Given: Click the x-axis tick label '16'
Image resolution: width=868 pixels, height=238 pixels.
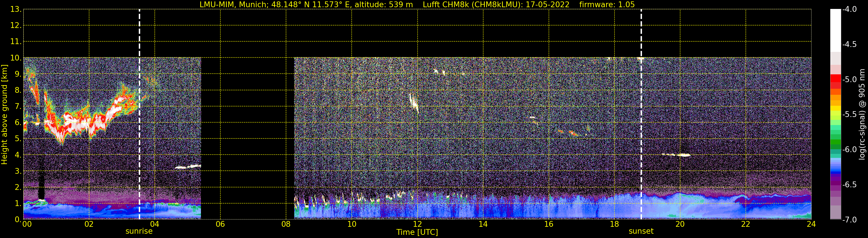Looking at the screenshot, I should pyautogui.click(x=549, y=224).
